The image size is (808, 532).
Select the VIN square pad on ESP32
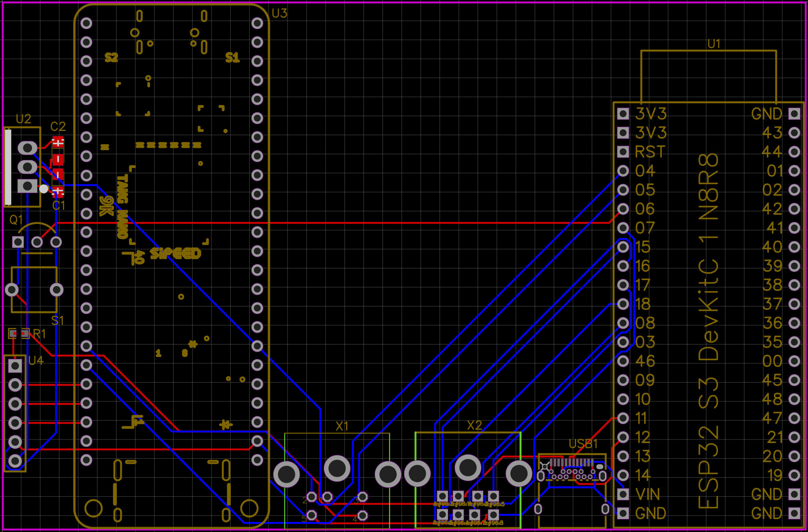tap(623, 494)
